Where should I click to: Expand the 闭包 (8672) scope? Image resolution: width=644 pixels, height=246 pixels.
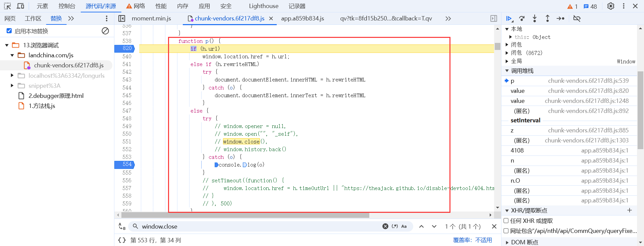[x=507, y=53]
